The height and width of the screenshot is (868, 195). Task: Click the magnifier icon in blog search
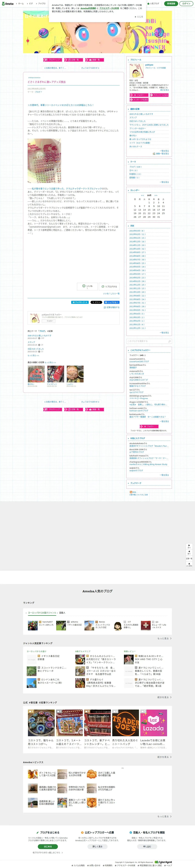pos(169,341)
